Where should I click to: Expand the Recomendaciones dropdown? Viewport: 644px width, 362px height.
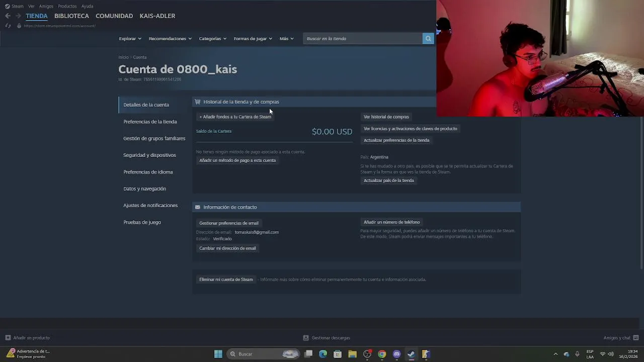pos(170,39)
